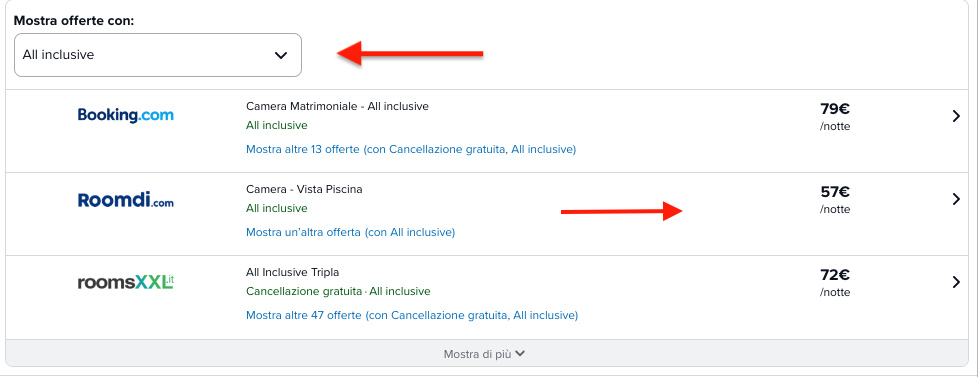Click the roomsXXL.it logo
Image resolution: width=978 pixels, height=377 pixels.
click(x=125, y=282)
